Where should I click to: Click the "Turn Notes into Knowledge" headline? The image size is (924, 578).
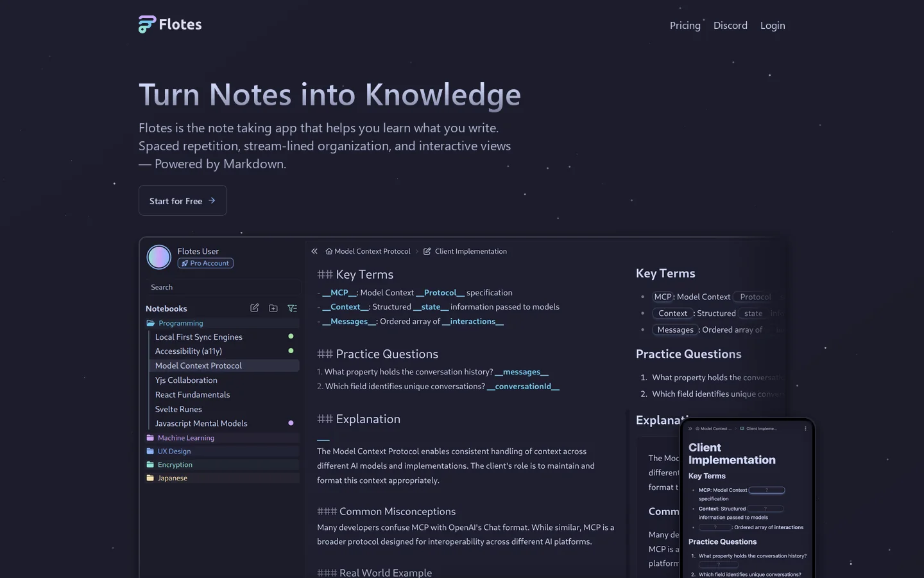[x=330, y=95]
